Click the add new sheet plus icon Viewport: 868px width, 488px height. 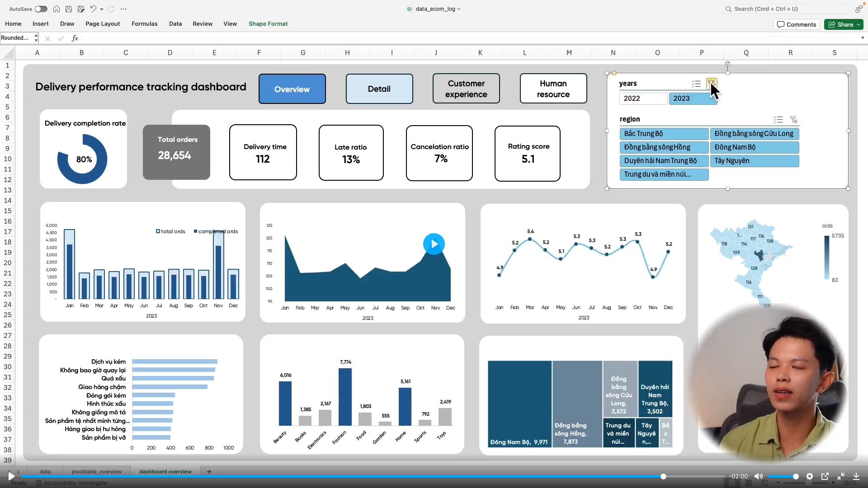(x=209, y=471)
